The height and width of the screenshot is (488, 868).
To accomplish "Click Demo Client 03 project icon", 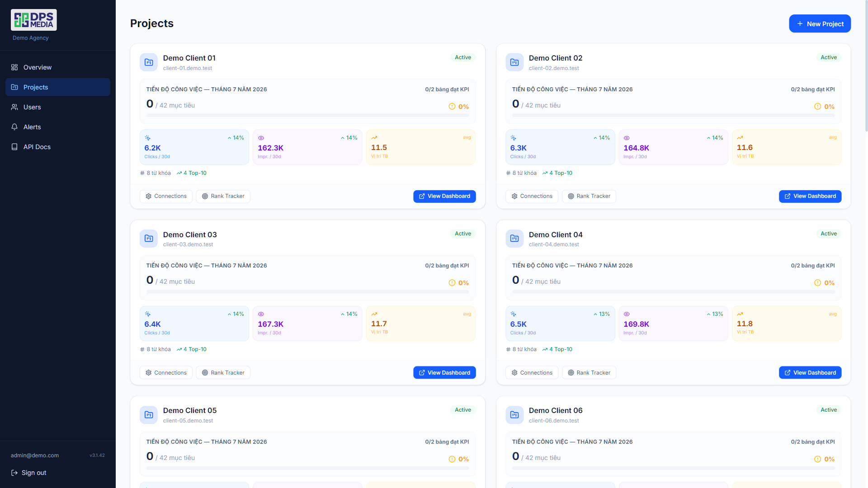I will (x=149, y=239).
